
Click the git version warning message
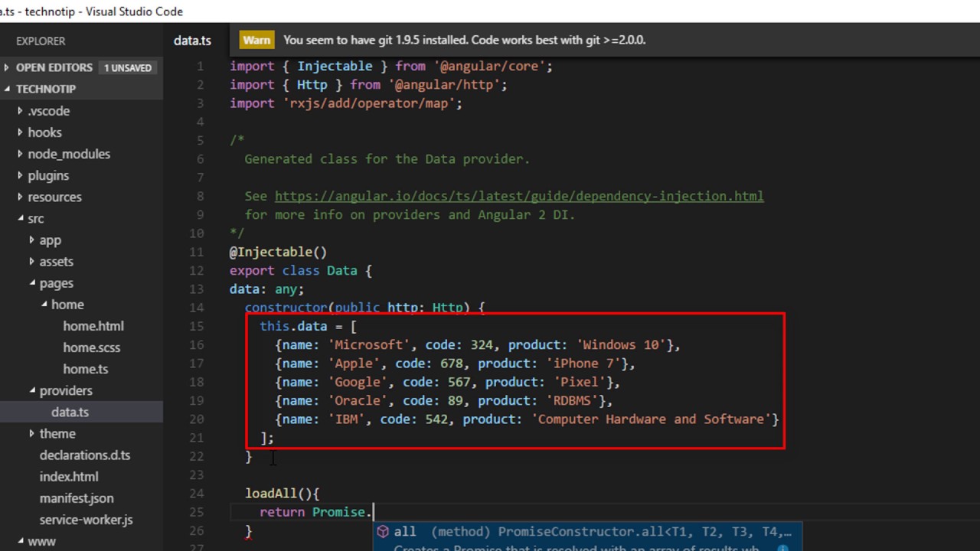point(464,40)
